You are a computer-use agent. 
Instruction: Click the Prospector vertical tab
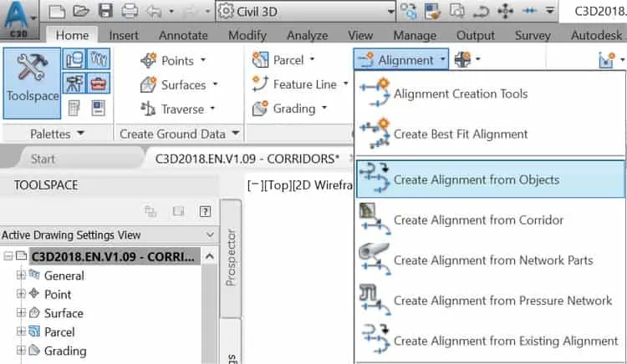231,257
